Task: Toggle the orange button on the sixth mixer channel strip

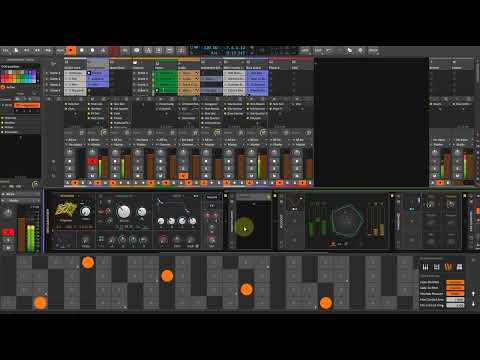Action: pyautogui.click(x=183, y=175)
